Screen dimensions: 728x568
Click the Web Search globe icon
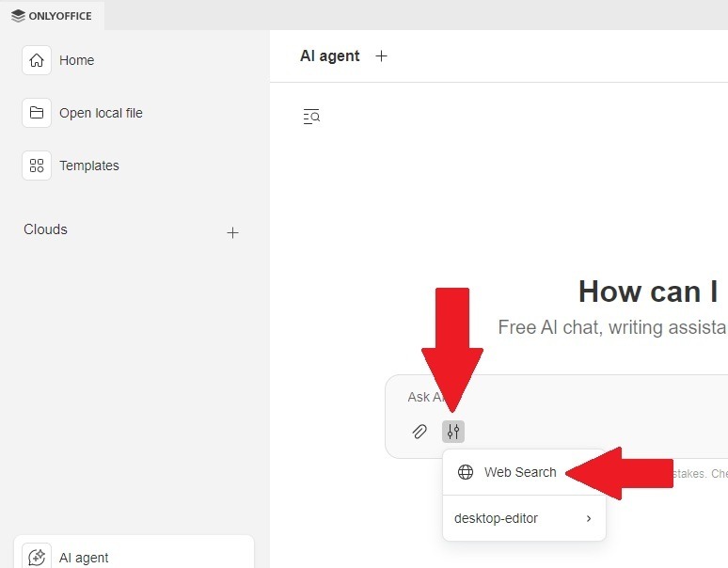[x=466, y=472]
